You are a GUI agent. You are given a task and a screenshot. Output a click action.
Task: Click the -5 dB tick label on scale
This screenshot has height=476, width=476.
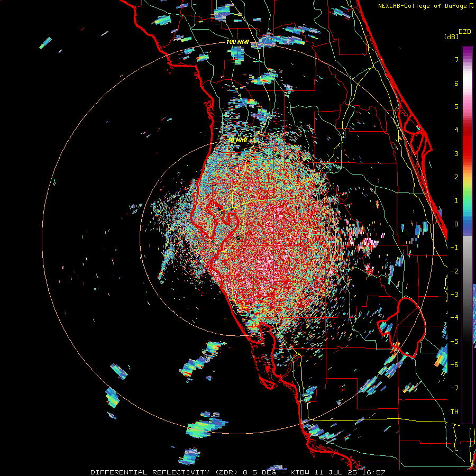[x=454, y=341]
